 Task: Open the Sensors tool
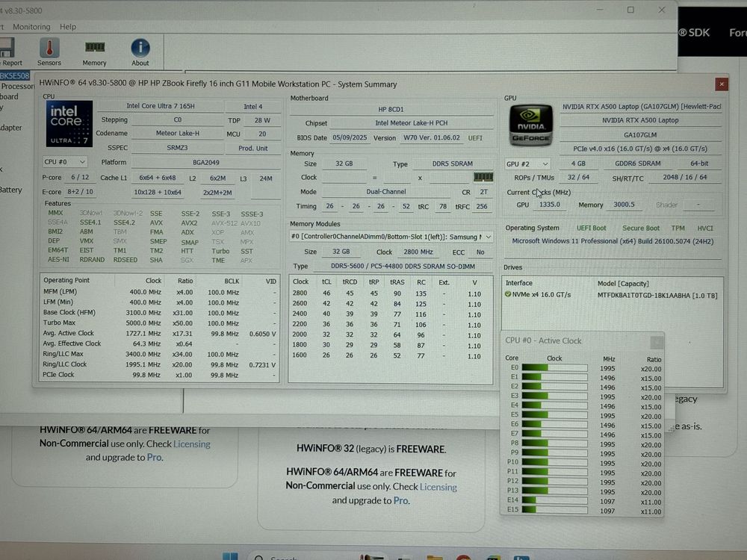point(49,52)
